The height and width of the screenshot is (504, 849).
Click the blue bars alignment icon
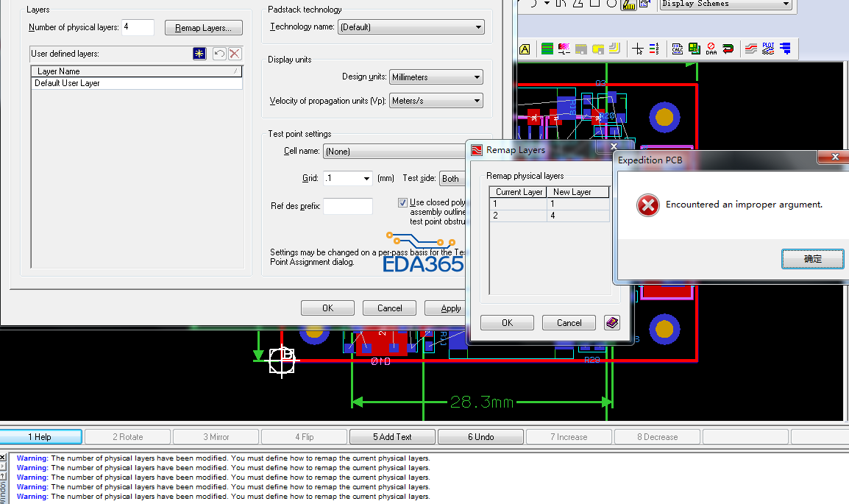pos(785,49)
